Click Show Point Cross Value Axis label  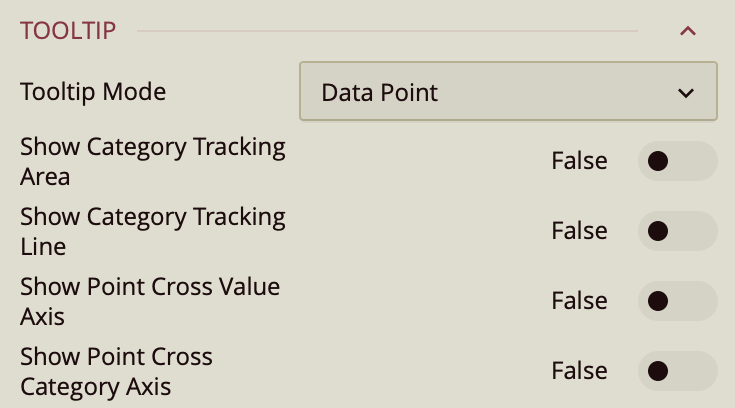150,301
